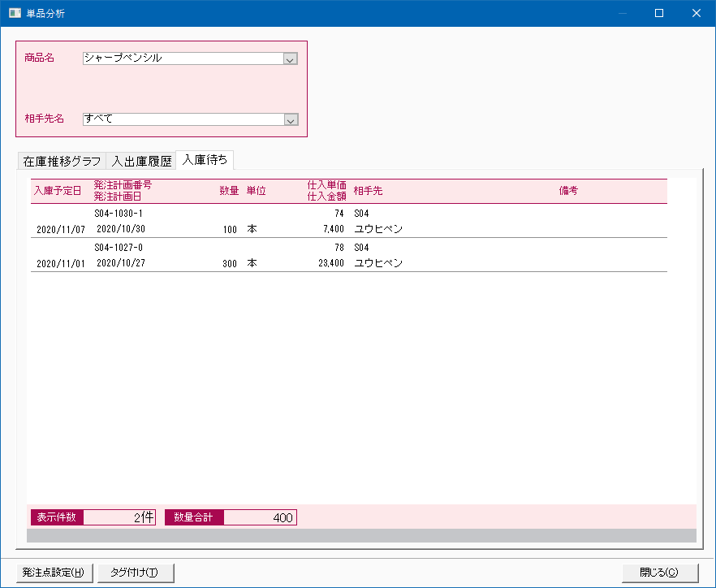Open the 入出庫履歴 tab
The height and width of the screenshot is (588, 716).
pos(141,161)
